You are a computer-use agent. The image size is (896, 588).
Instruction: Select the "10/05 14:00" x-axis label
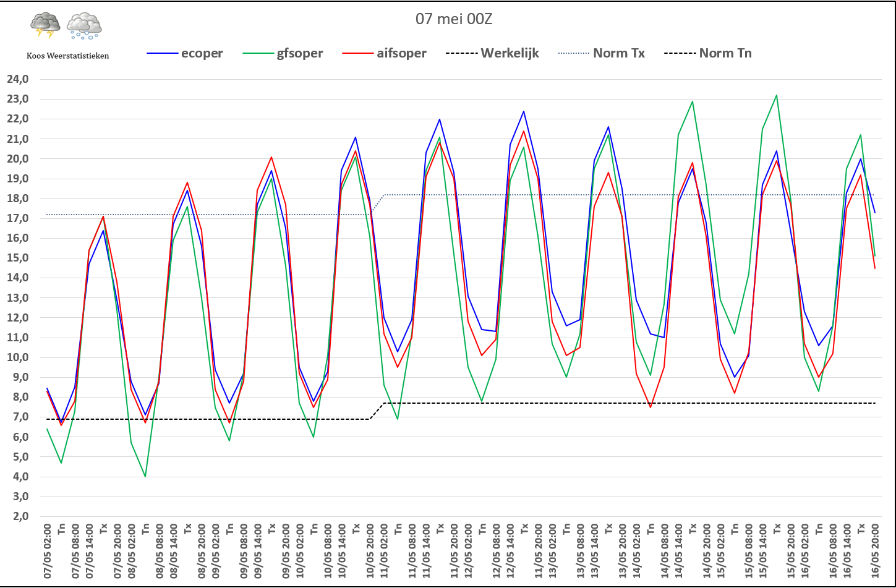341,550
